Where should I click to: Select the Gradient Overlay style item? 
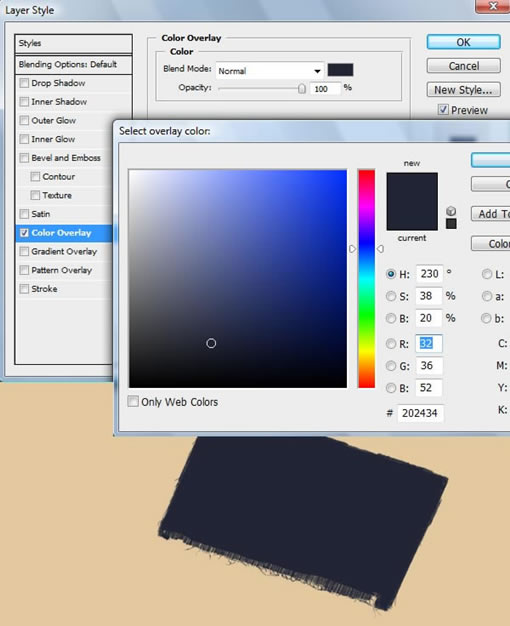(x=64, y=251)
